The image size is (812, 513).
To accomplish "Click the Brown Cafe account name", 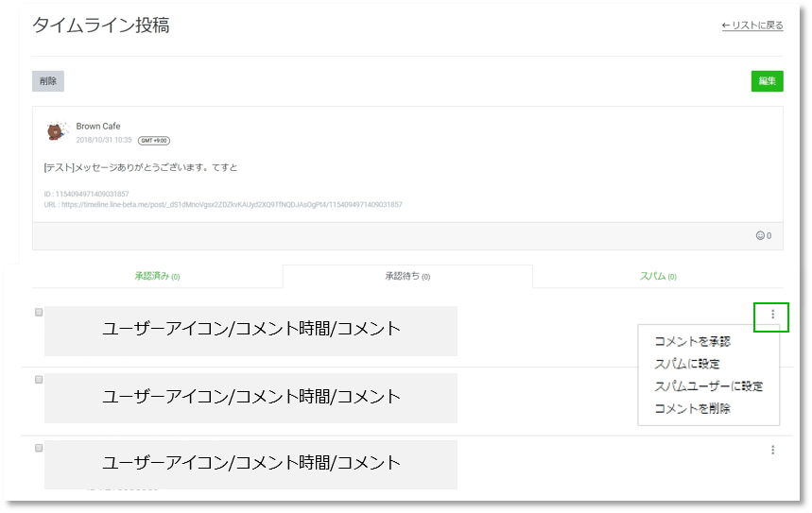I will tap(98, 127).
